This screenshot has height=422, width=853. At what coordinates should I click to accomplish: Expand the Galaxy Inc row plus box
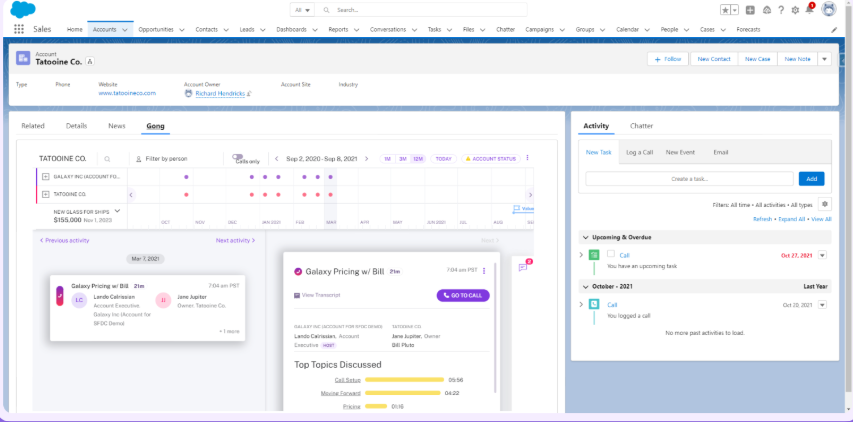pyautogui.click(x=46, y=177)
